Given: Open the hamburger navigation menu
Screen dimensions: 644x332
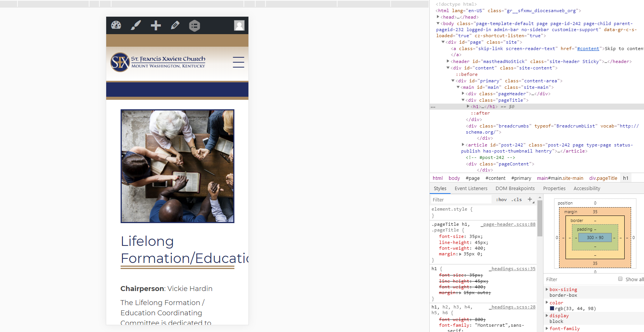Looking at the screenshot, I should tap(238, 62).
